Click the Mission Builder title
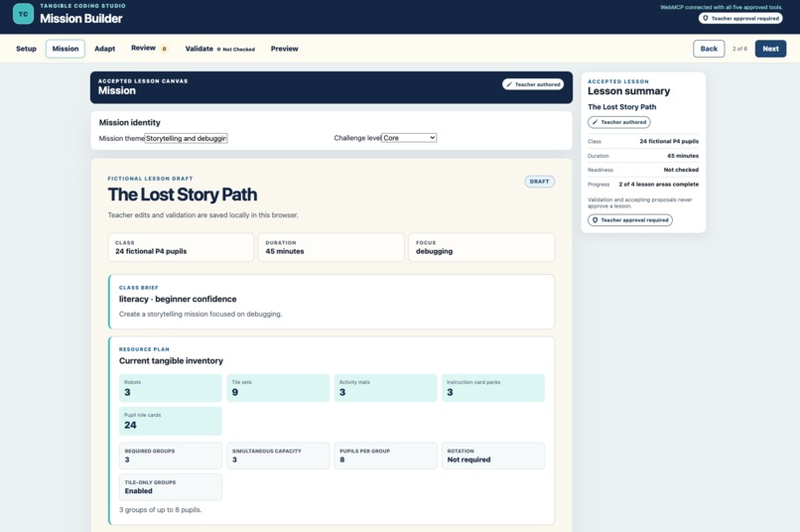The image size is (800, 532). (x=81, y=19)
